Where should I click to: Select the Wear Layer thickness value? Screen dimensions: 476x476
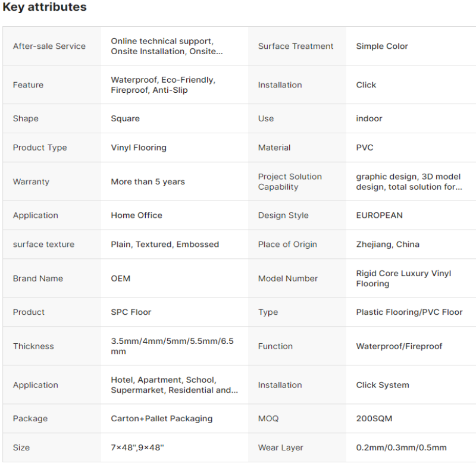401,447
